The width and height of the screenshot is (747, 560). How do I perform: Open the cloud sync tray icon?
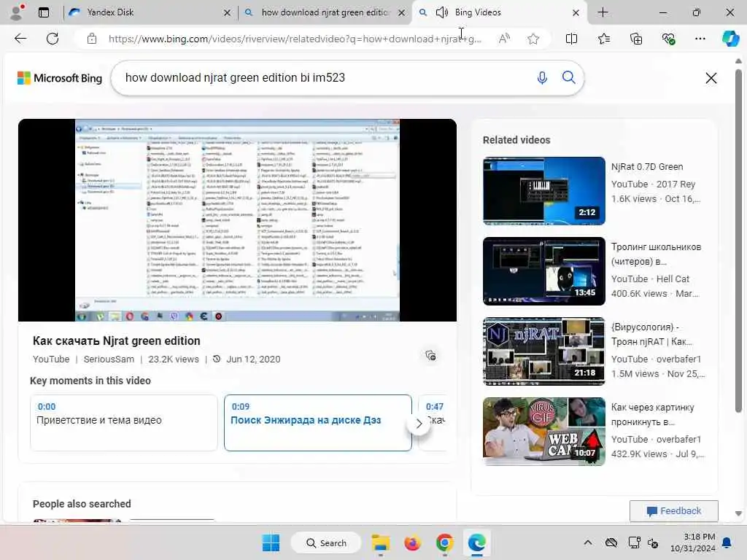coord(611,542)
